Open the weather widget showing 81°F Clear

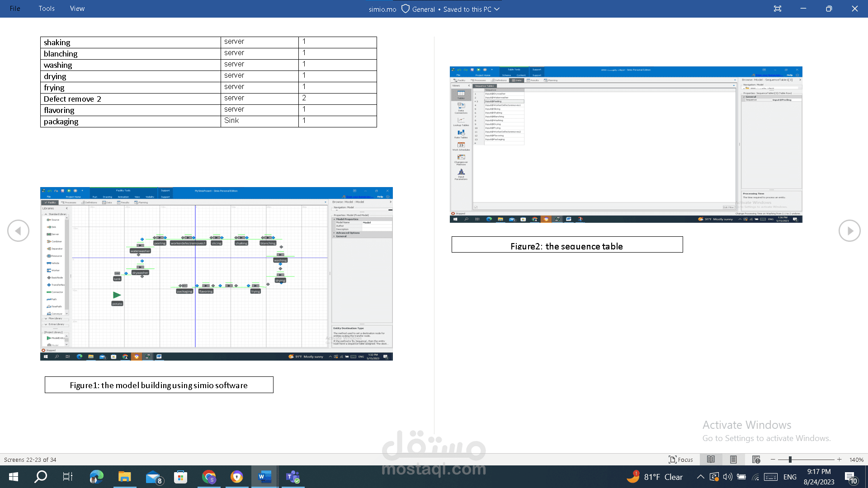pos(655,477)
